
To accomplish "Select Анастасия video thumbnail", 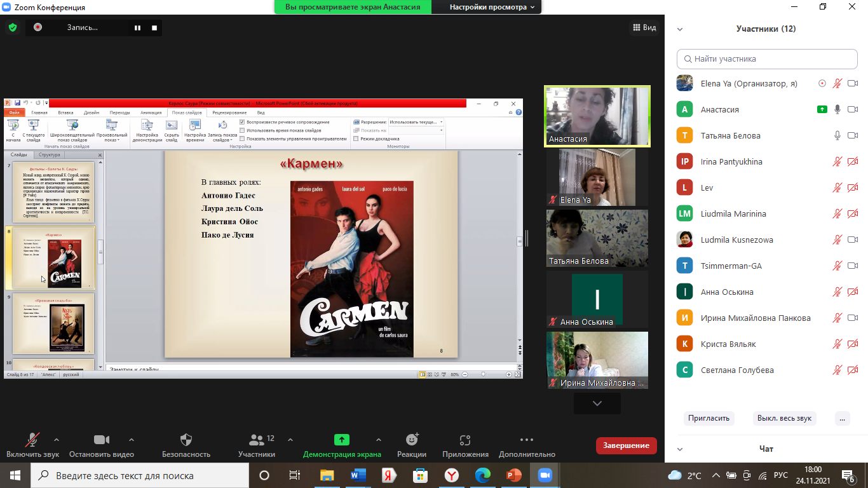I will click(597, 116).
